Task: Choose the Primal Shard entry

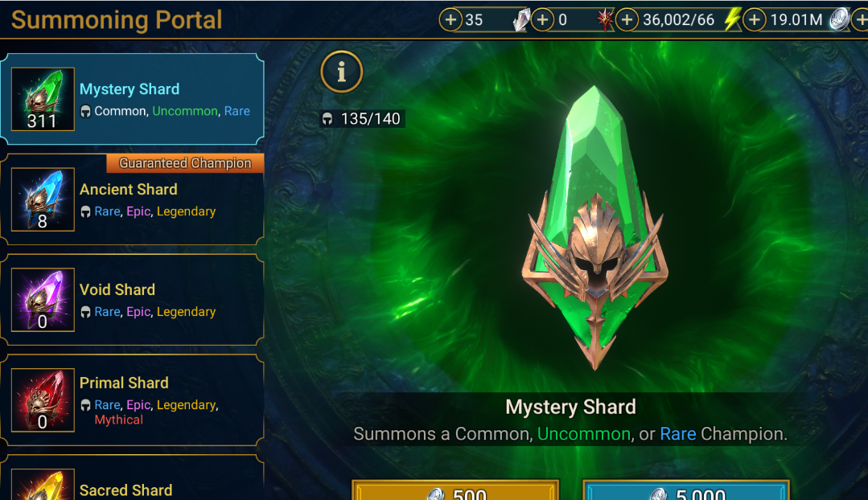Action: 132,400
